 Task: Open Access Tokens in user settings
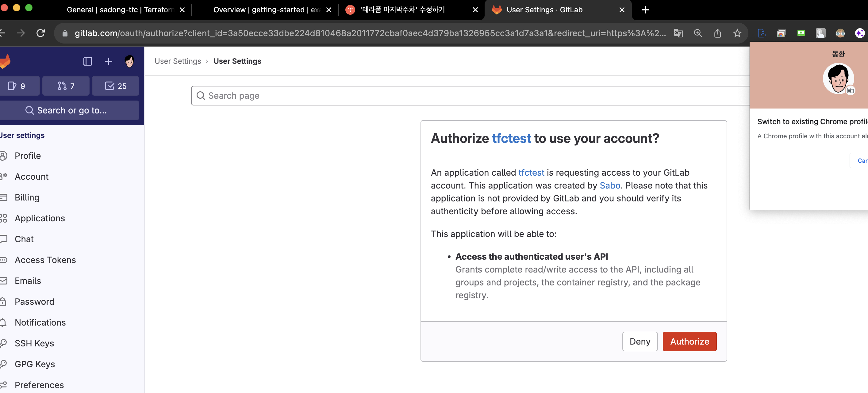[45, 260]
